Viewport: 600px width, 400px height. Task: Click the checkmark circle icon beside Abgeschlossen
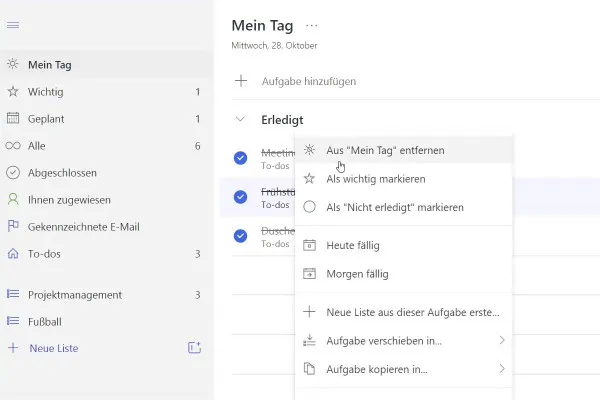click(13, 173)
